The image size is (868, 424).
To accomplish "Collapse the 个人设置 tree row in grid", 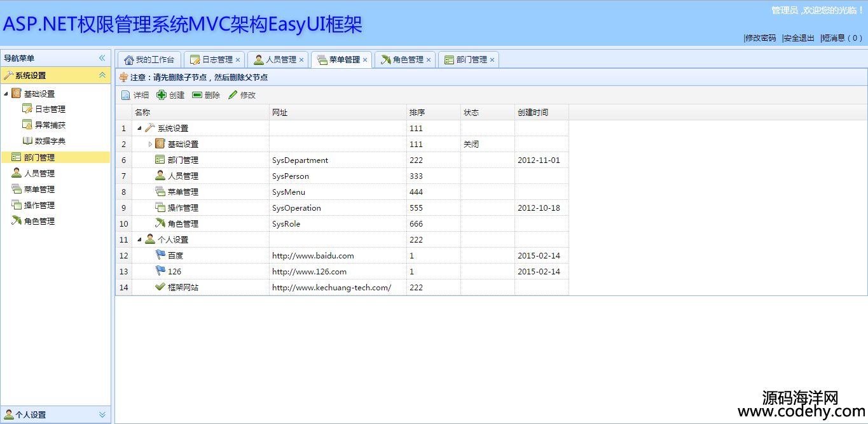I will pos(140,240).
